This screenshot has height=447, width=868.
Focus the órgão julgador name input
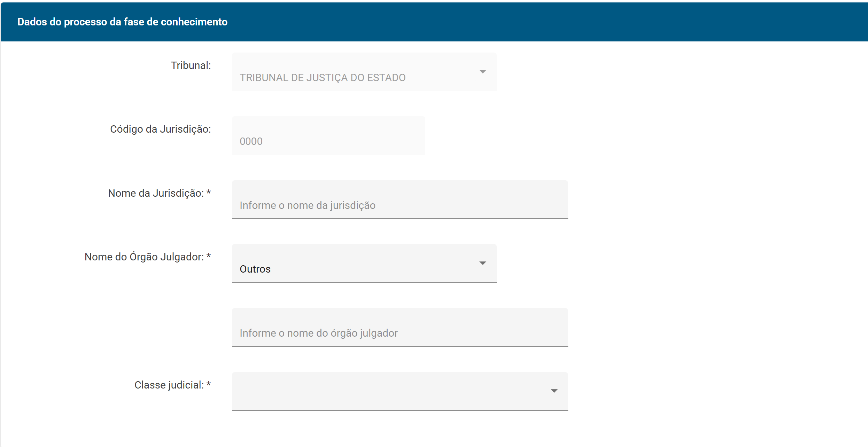pyautogui.click(x=400, y=327)
